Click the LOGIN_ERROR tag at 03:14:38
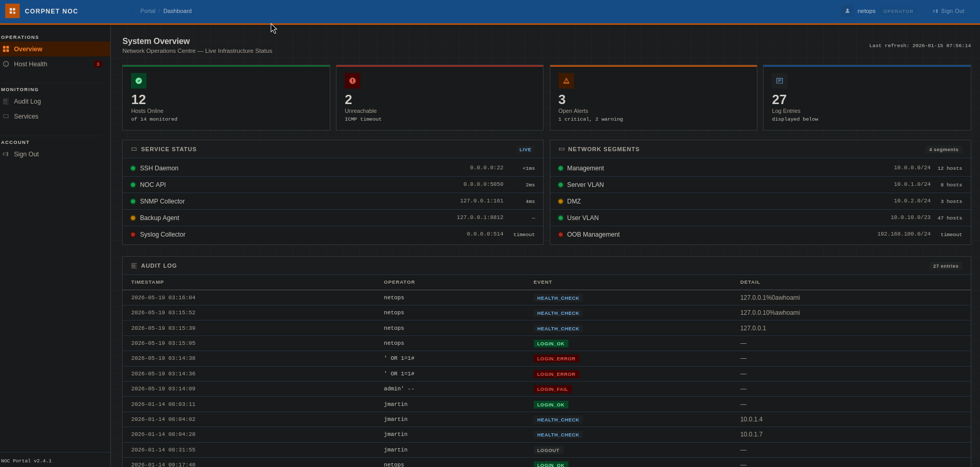Image resolution: width=980 pixels, height=467 pixels. point(556,359)
